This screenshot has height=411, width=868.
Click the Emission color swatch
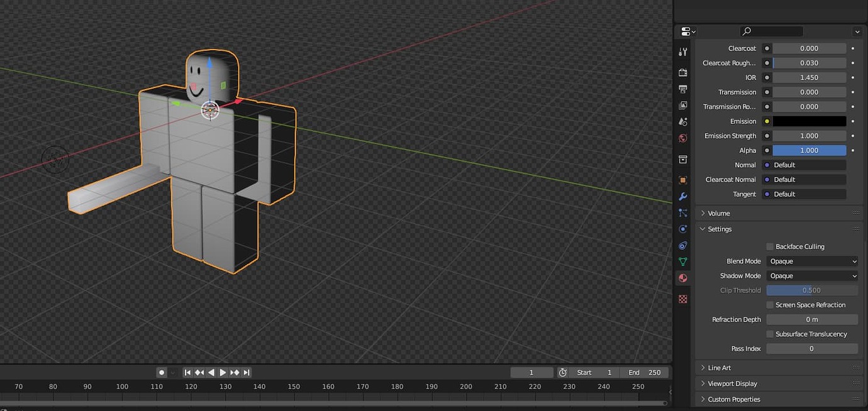pyautogui.click(x=809, y=121)
